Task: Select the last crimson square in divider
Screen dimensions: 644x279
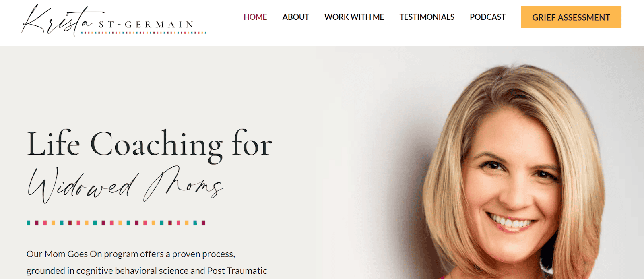Action: click(203, 223)
